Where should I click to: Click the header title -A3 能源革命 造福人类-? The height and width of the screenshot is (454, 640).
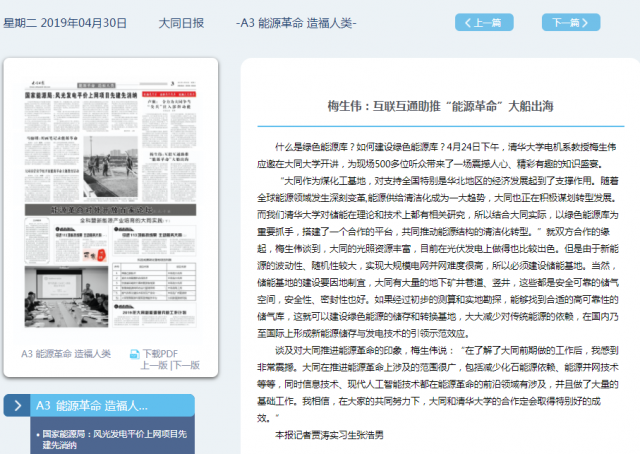[296, 23]
